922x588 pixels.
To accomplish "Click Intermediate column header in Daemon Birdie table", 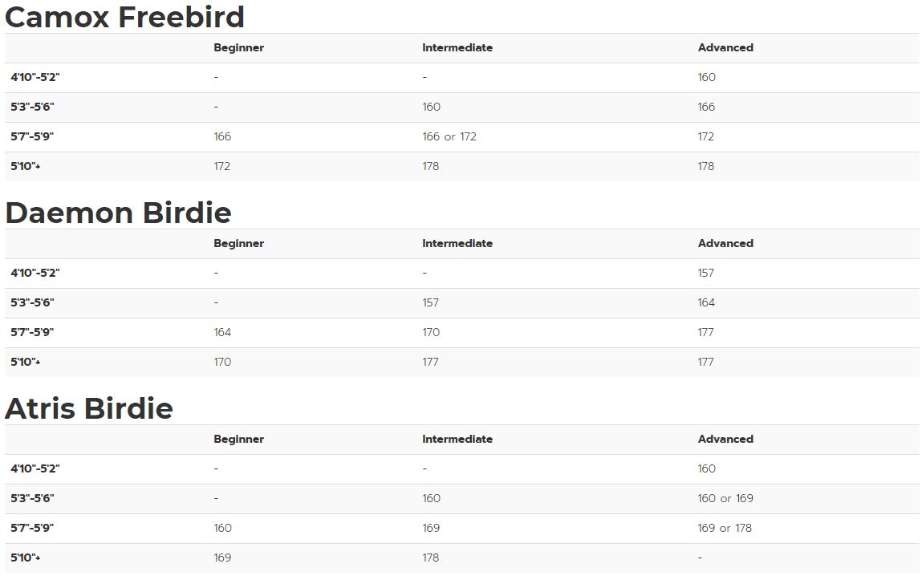I will click(x=457, y=243).
